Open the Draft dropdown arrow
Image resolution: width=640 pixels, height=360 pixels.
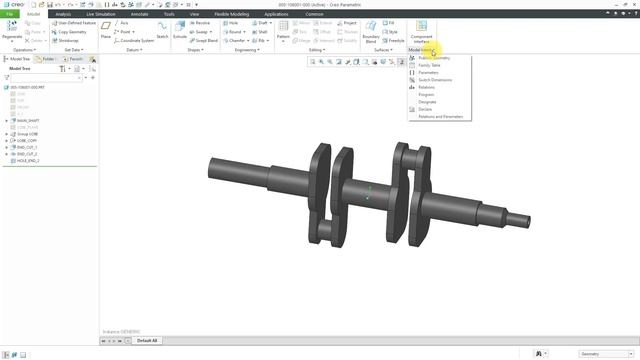(271, 23)
